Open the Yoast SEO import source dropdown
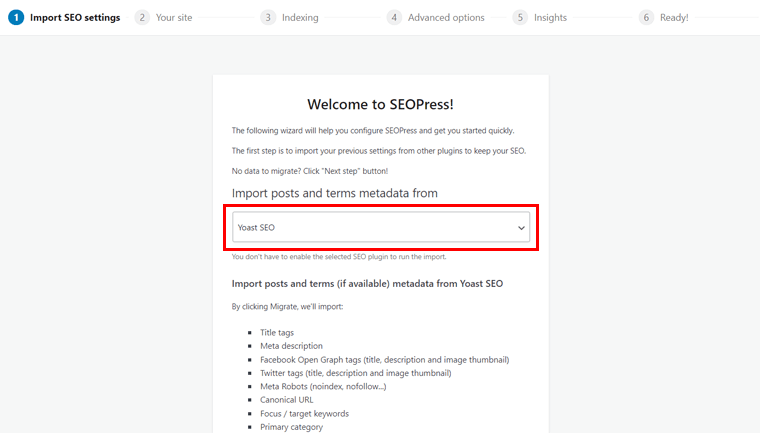 pos(381,227)
